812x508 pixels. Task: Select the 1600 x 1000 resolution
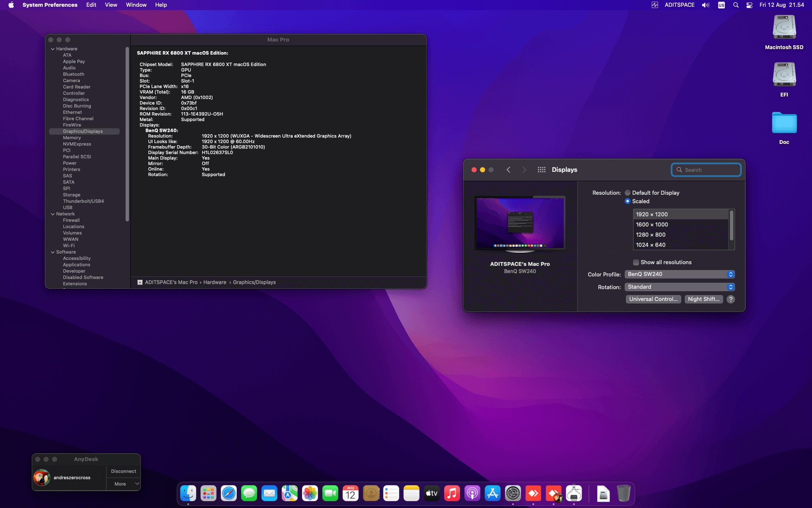pos(652,224)
